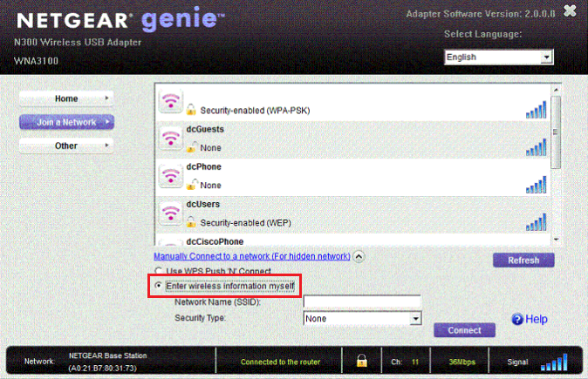
Task: Click the signal strength bars in status bar
Action: [555, 361]
